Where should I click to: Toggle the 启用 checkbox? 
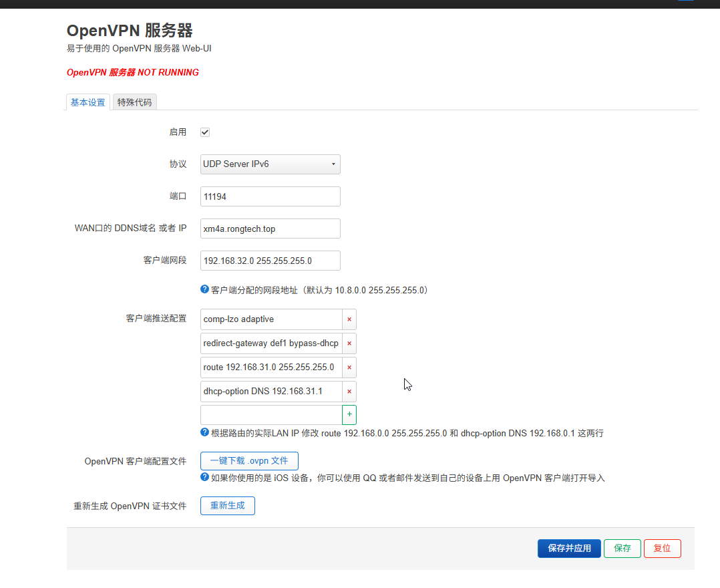click(x=205, y=132)
